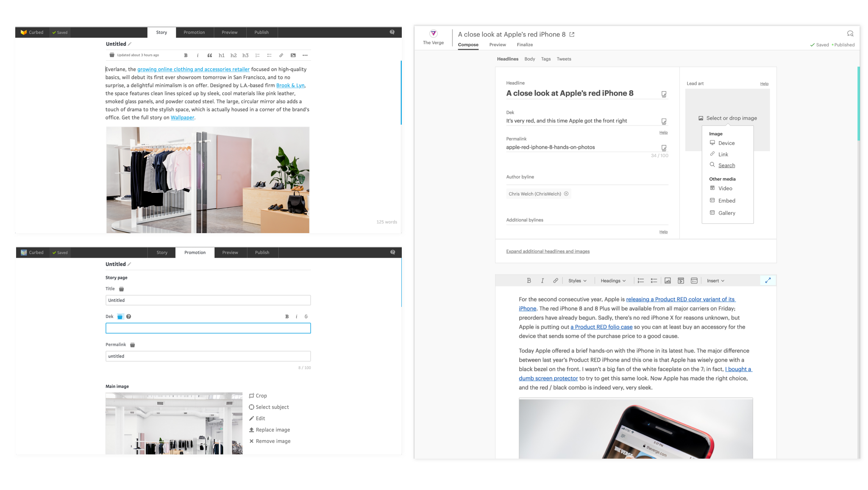Click the note icon beside Headline field
Screen dimensions: 868x490
click(x=664, y=94)
